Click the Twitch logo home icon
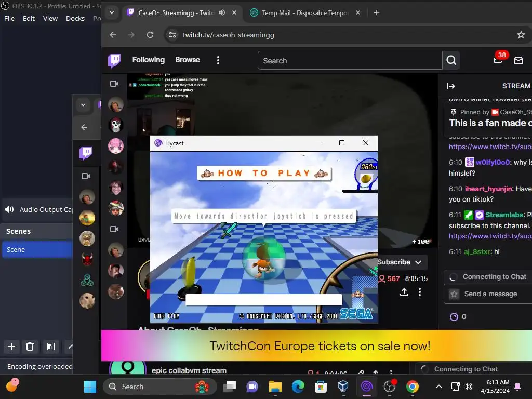 click(114, 60)
